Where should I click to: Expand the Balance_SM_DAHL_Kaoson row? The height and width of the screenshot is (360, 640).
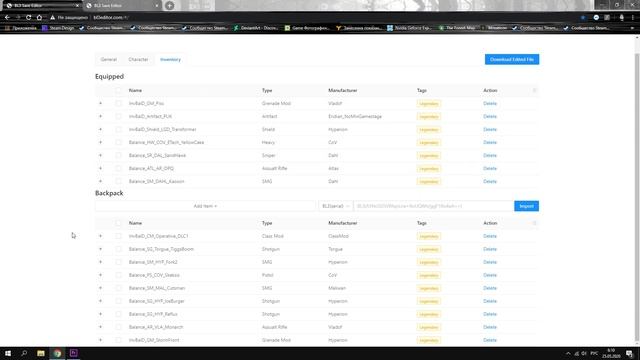(100, 182)
